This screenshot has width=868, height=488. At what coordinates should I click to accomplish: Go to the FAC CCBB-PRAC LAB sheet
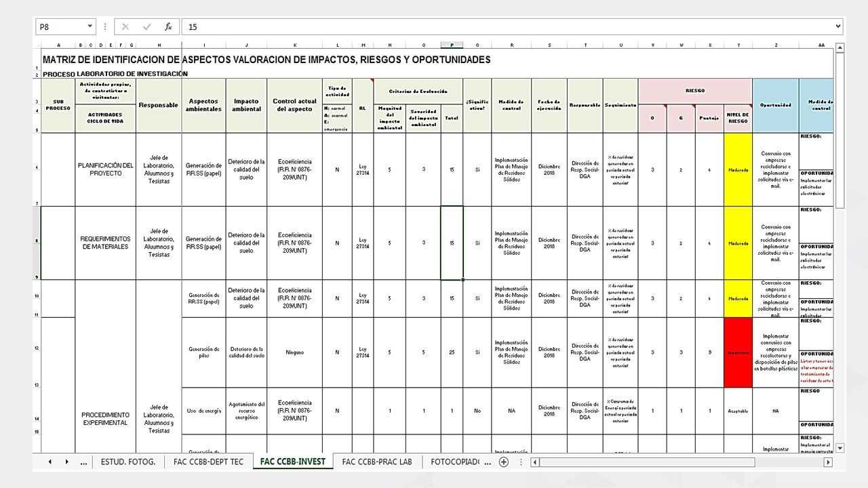pos(377,462)
